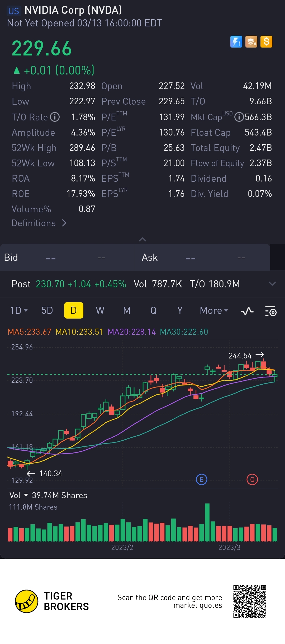Tap the orange stacked-coins badge icon

tap(251, 42)
